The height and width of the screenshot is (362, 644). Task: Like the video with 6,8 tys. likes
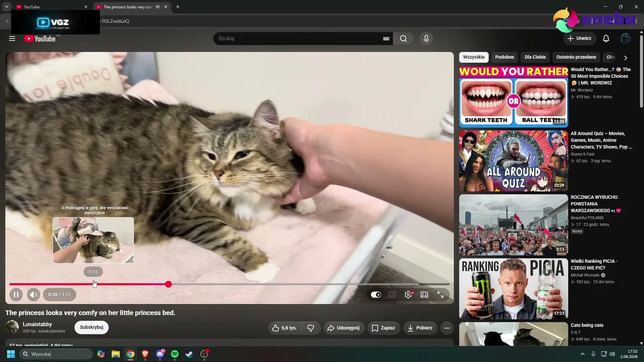(x=284, y=328)
